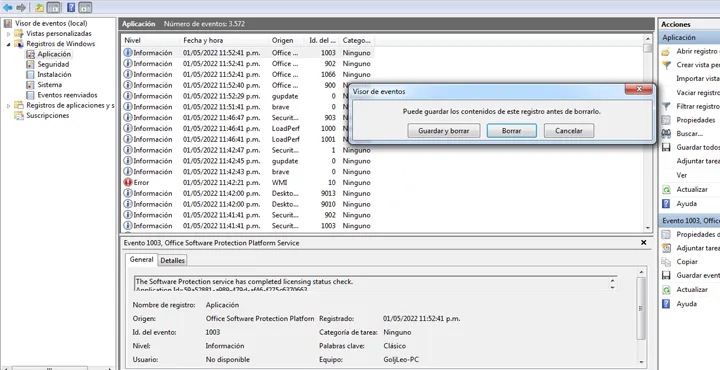
Task: Click Actualizar under the Evento 1003 section
Action: [692, 290]
